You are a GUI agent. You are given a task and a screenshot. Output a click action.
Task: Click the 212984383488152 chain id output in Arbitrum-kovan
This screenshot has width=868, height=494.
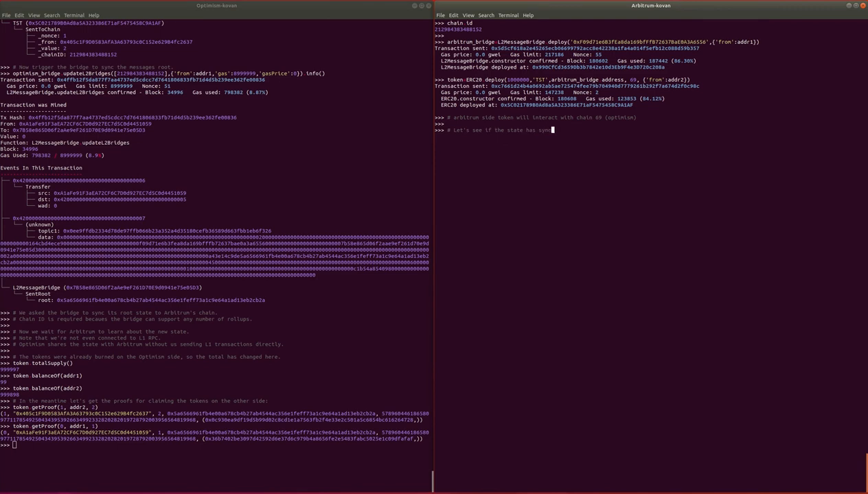click(458, 30)
